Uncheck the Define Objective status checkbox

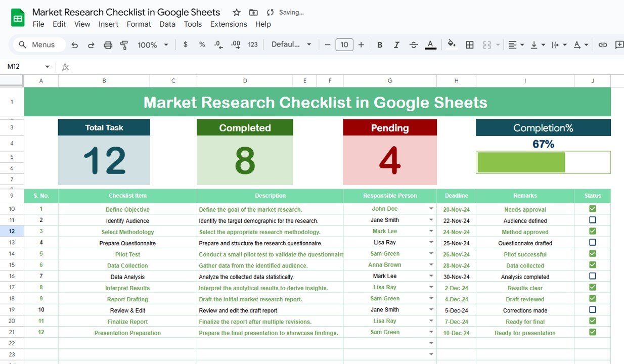[x=593, y=209]
